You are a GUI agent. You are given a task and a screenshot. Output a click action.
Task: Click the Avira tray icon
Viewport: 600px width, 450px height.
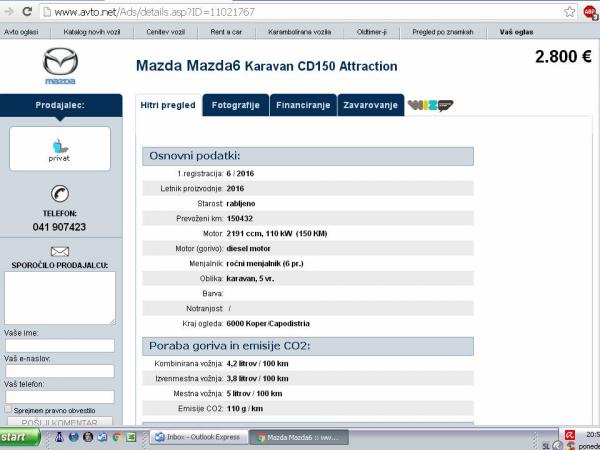(570, 435)
